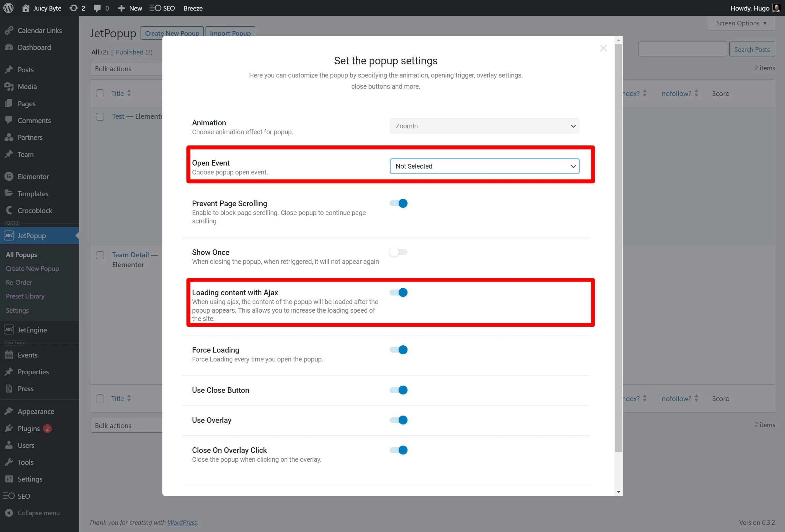Go to Plugins menu item
The image size is (785, 532).
click(x=29, y=428)
